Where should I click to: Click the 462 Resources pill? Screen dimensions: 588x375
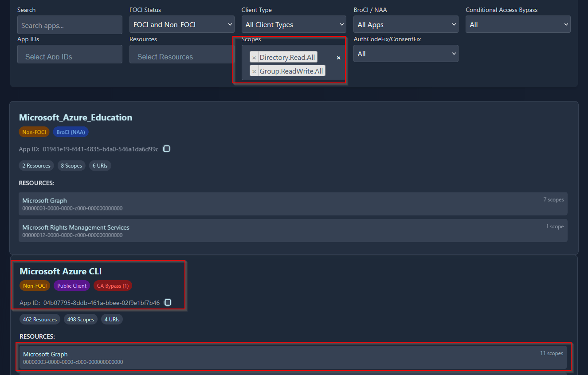pyautogui.click(x=40, y=319)
